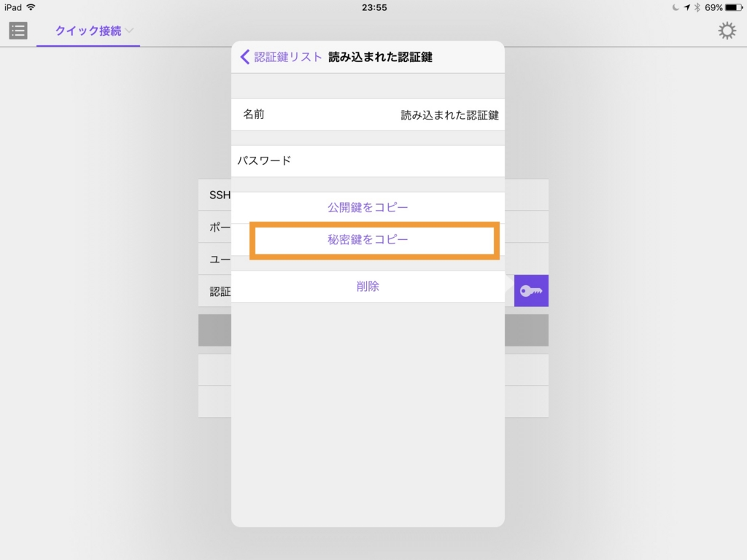The width and height of the screenshot is (747, 560).
Task: Tap the purple SSH key icon
Action: 531,290
